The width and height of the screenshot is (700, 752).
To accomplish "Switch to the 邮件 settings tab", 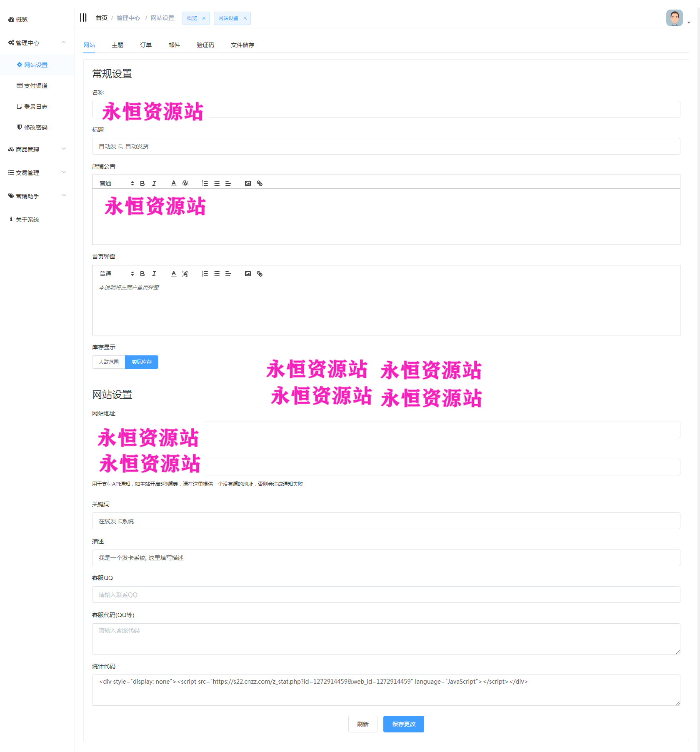I will tap(174, 45).
